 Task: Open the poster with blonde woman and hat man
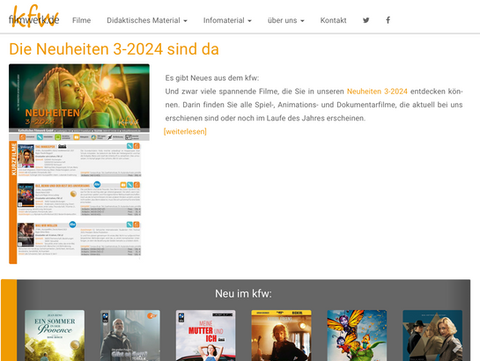(x=432, y=336)
